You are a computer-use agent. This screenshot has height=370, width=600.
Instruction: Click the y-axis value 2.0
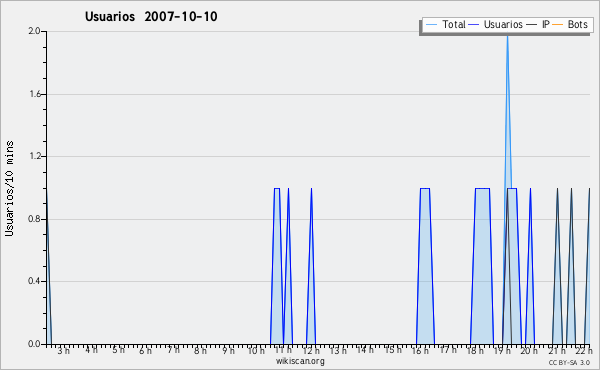point(34,31)
